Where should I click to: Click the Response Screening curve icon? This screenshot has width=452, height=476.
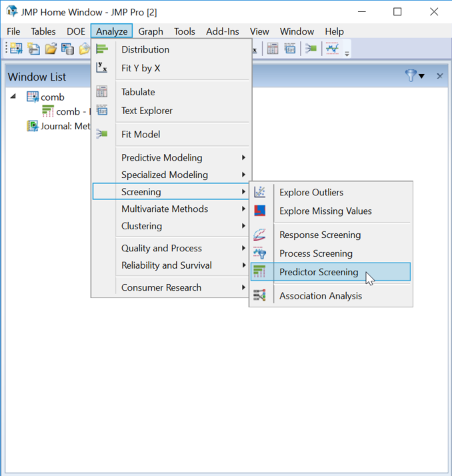259,235
